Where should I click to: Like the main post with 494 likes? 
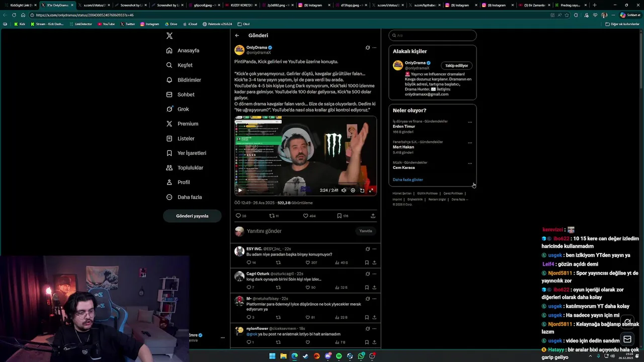[305, 216]
